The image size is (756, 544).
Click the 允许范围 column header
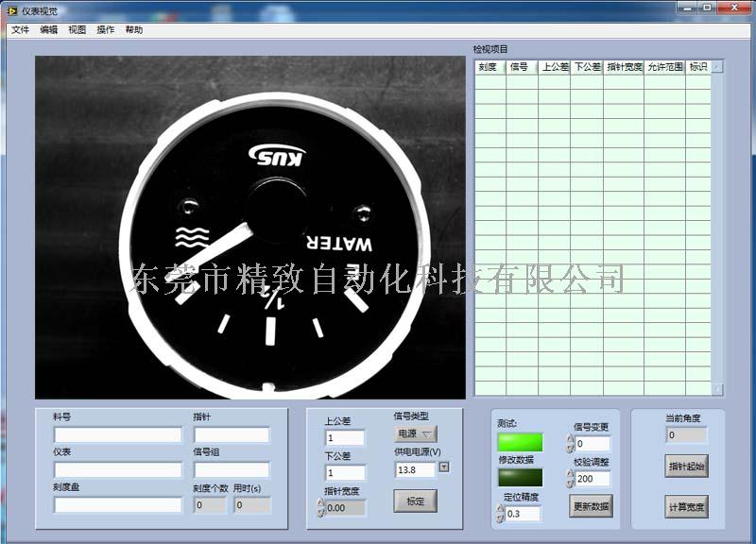point(665,67)
